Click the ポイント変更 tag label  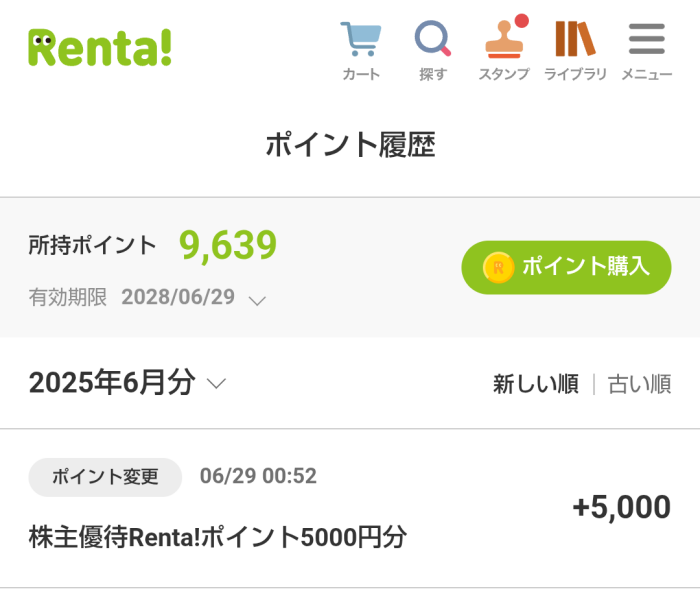coord(105,477)
